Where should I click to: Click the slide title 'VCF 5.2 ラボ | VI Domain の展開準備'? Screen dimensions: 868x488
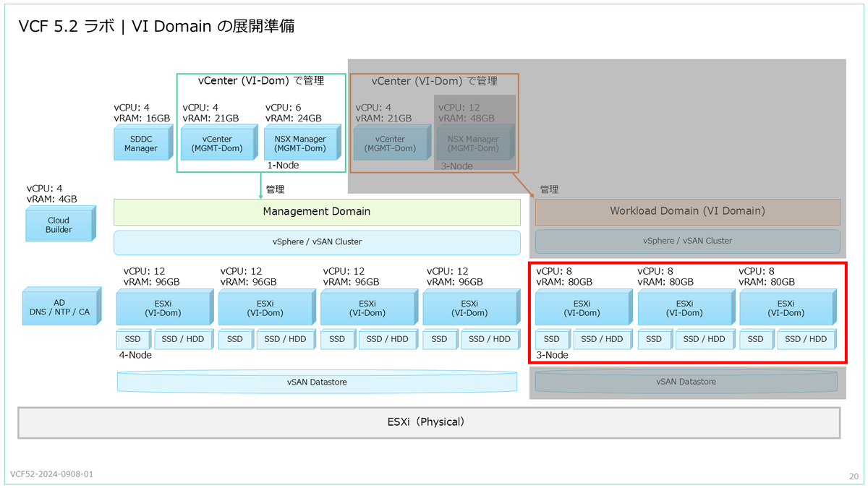[156, 27]
